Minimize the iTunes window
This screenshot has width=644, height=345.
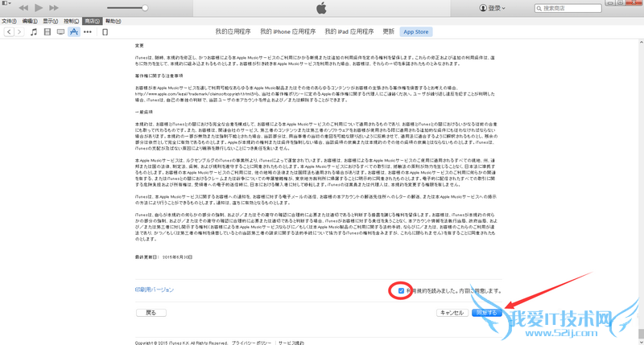click(x=611, y=2)
